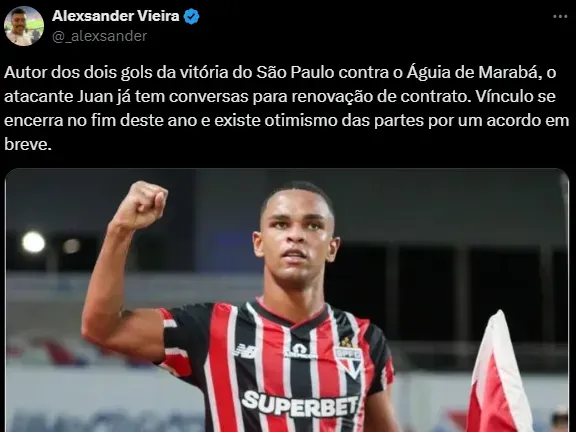
Task: Click the center chest sponsor logo on jersey
Action: point(300,351)
